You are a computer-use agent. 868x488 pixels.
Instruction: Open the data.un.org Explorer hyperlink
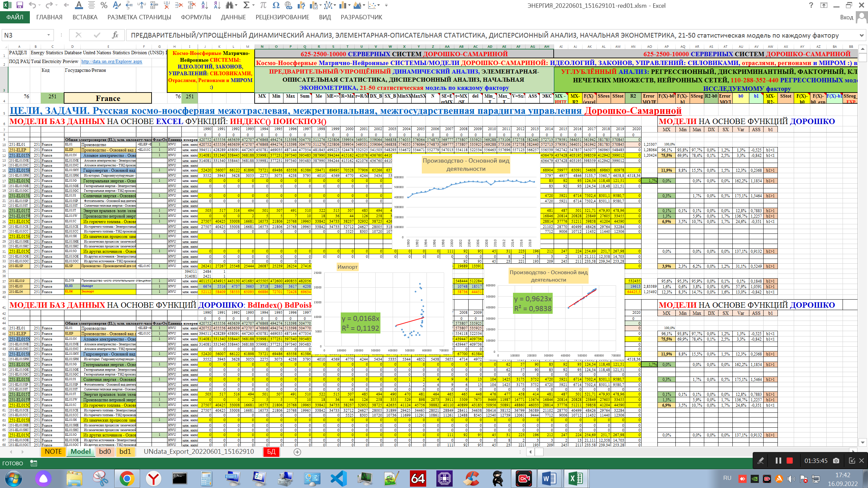click(x=112, y=62)
